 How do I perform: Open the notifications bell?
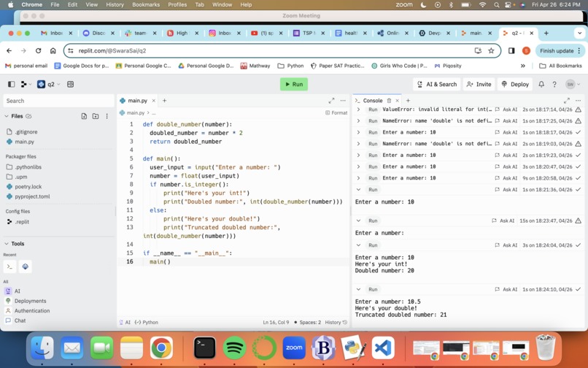pos(541,84)
